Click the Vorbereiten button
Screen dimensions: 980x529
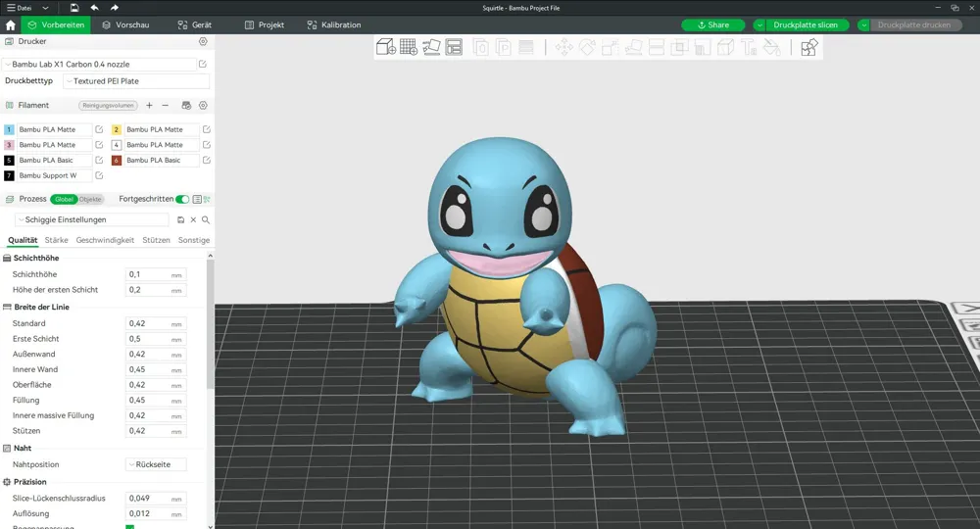[56, 25]
